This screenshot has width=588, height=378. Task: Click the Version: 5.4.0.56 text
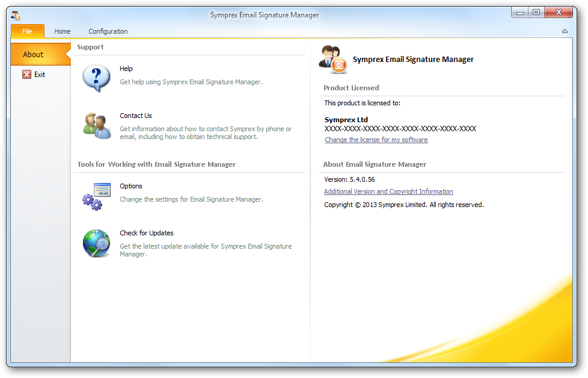pyautogui.click(x=349, y=179)
